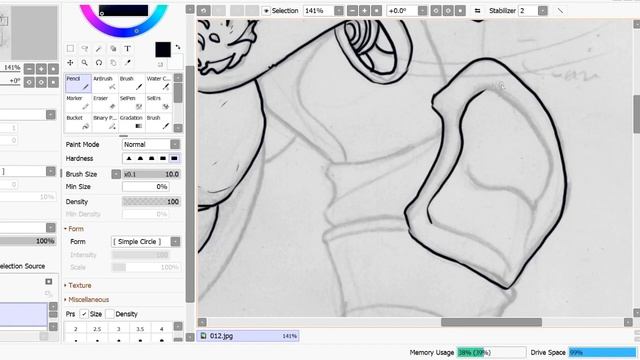This screenshot has width=640, height=360.
Task: Choose the Pencil brush
Action: click(78, 83)
